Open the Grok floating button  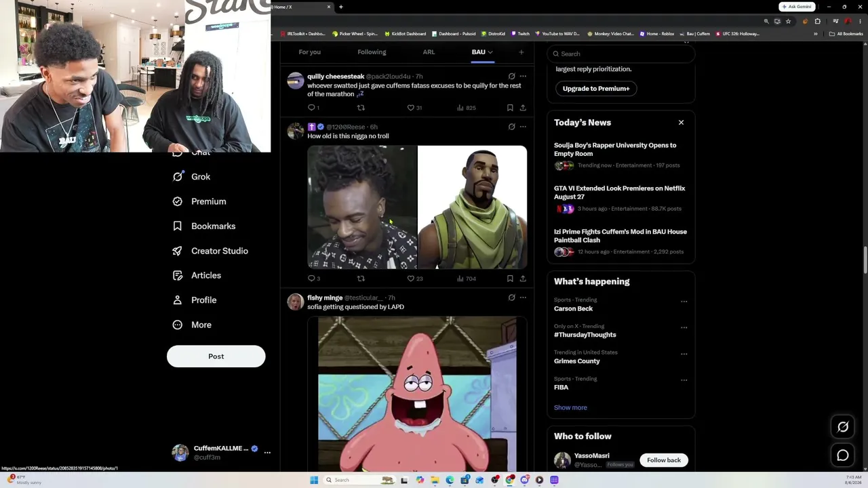[x=843, y=427]
